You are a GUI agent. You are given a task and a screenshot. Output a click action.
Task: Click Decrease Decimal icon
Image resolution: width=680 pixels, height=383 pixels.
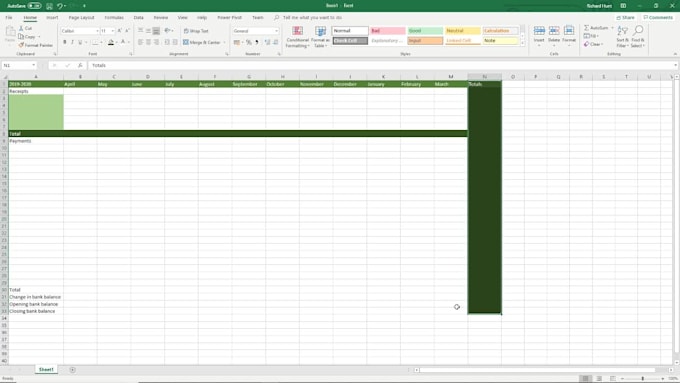pyautogui.click(x=275, y=42)
